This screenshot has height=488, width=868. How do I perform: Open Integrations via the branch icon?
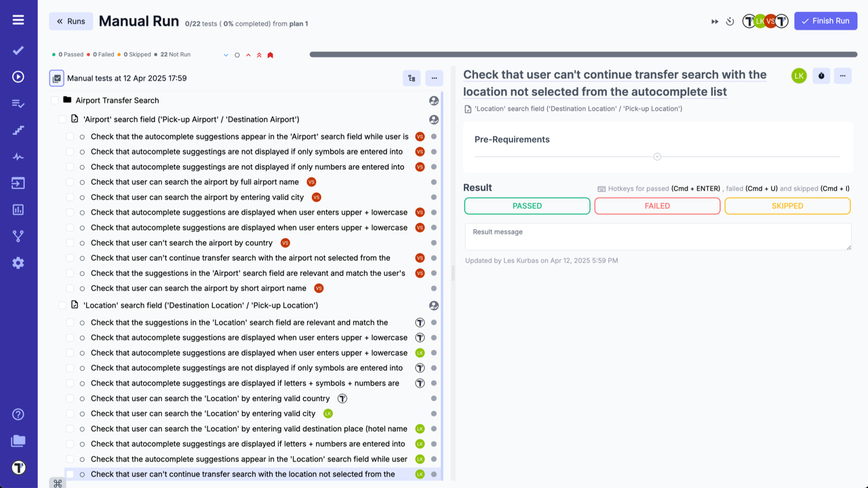click(18, 235)
